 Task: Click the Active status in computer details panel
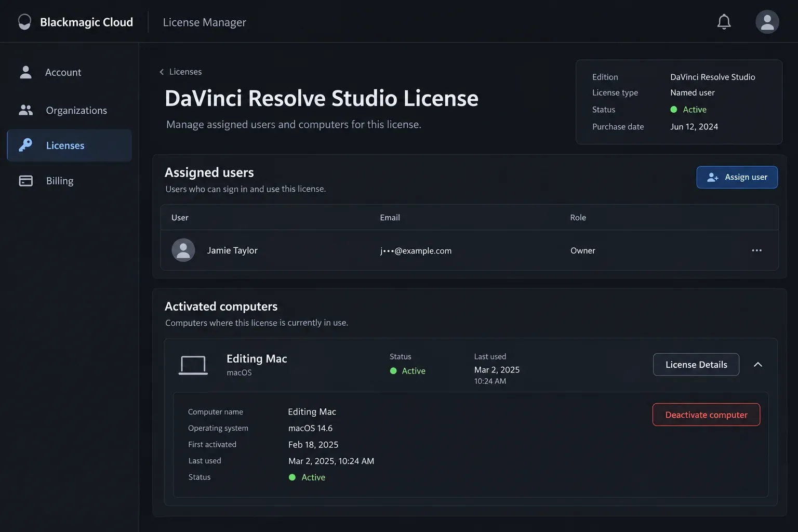307,477
